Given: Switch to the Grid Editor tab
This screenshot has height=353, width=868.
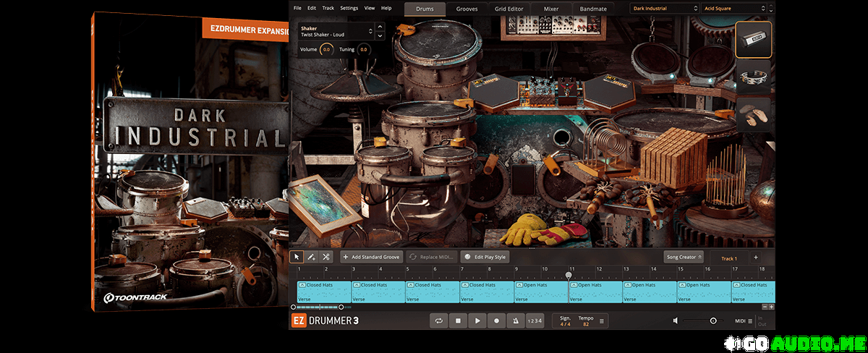Looking at the screenshot, I should pos(509,9).
